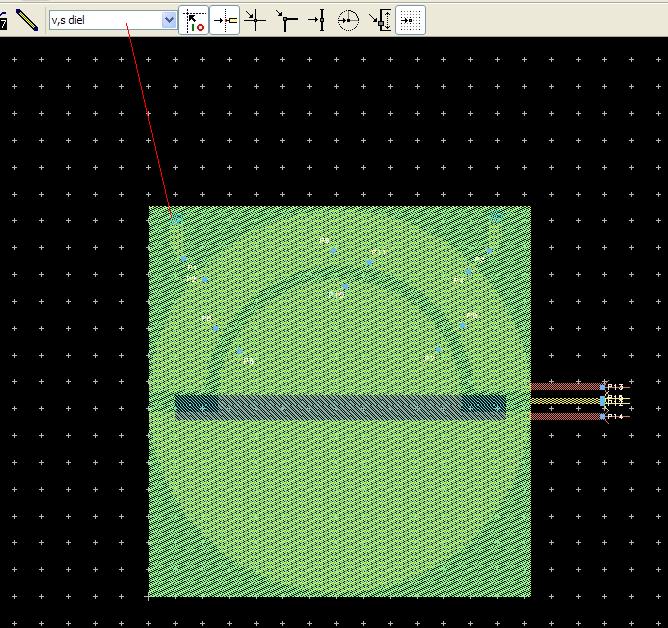The image size is (668, 628).
Task: Click the "v,s diel" layer name field
Action: tap(106, 20)
